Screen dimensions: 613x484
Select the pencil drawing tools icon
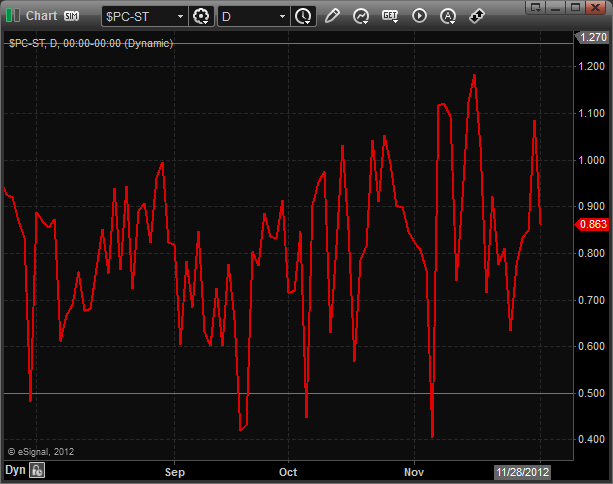click(332, 16)
